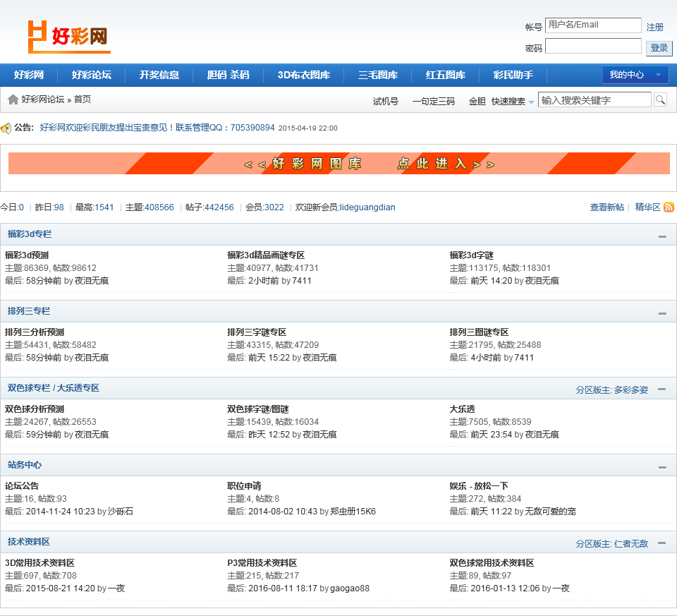This screenshot has height=616, width=677.
Task: Open the 快速搜索 dropdown
Action: pos(513,101)
